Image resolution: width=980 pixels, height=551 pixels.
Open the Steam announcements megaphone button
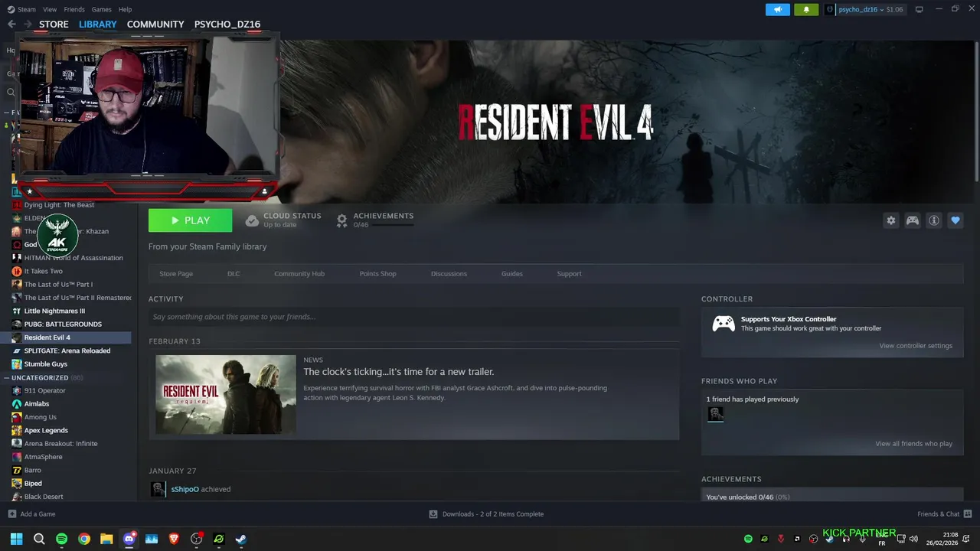pos(778,9)
